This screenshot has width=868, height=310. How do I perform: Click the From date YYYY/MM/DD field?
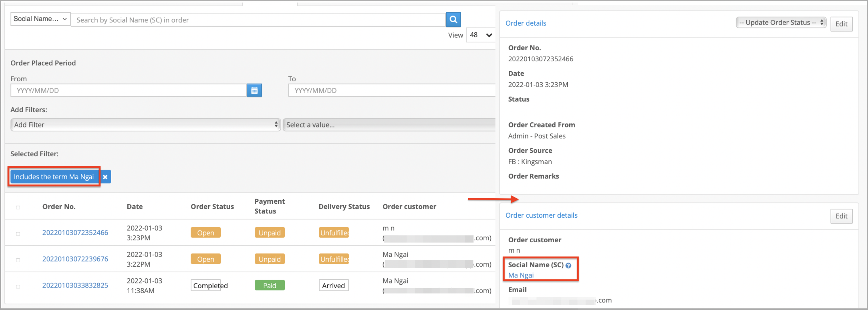coord(129,90)
